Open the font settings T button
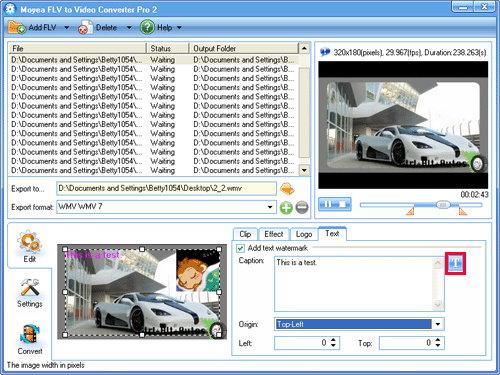 coord(455,263)
